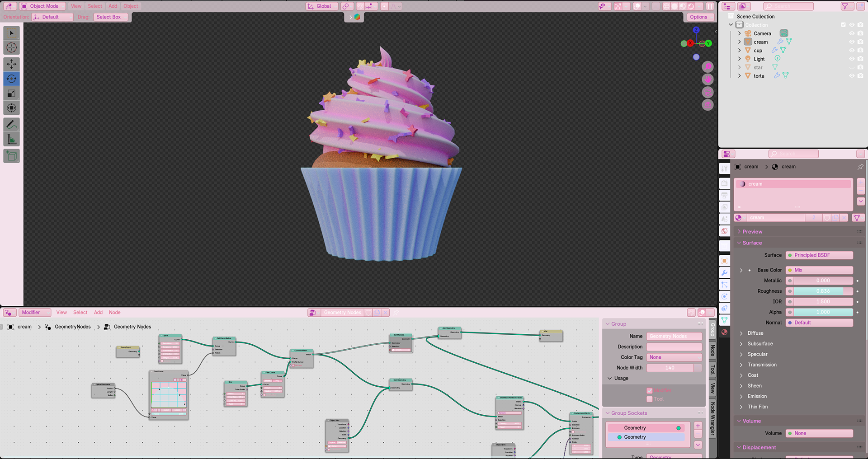Expand the Emission section
Image resolution: width=868 pixels, height=459 pixels.
point(757,396)
